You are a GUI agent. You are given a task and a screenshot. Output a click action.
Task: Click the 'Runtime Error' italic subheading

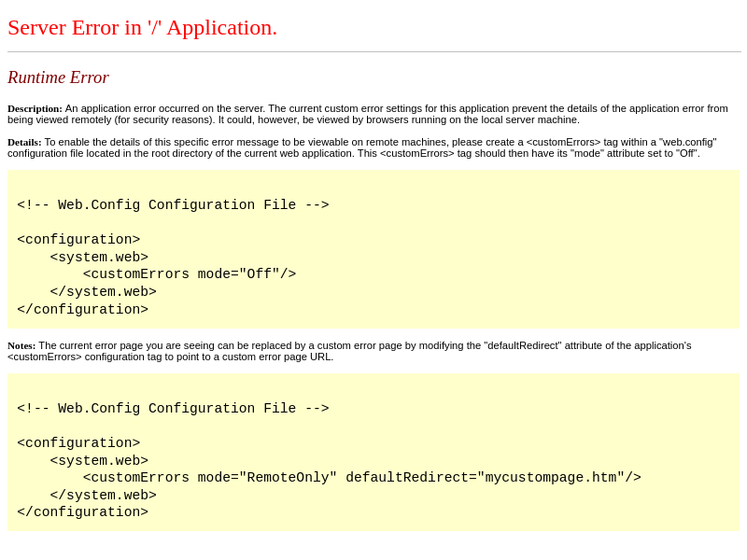coord(58,77)
